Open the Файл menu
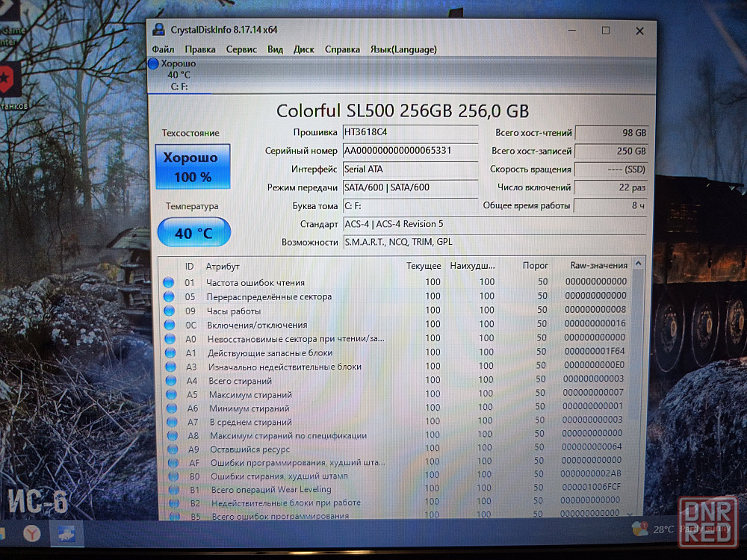Image resolution: width=747 pixels, height=560 pixels. tap(163, 49)
